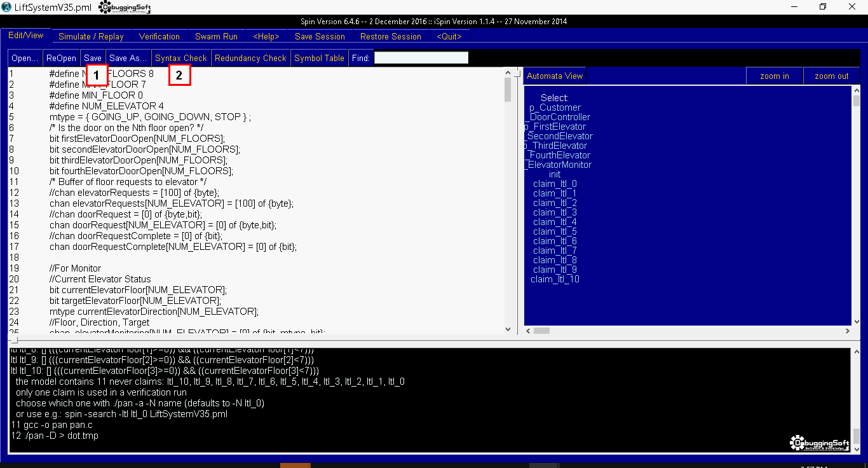The width and height of the screenshot is (868, 468).
Task: Switch to the Swarm Run tab
Action: pyautogui.click(x=216, y=36)
